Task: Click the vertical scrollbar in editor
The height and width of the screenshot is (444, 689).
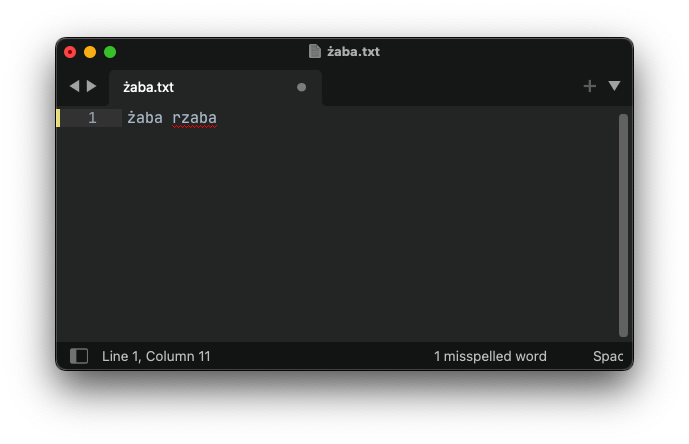Action: click(x=623, y=225)
